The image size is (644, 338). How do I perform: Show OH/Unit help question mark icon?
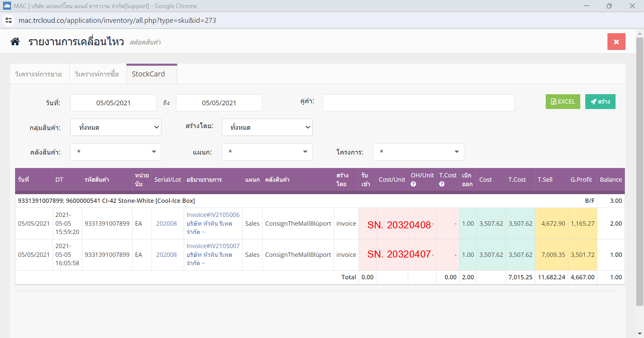tap(413, 184)
